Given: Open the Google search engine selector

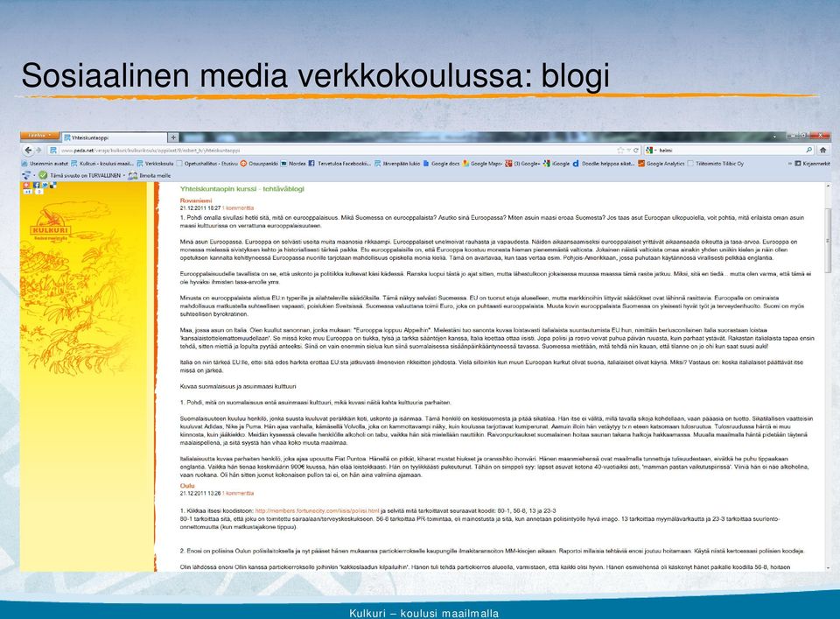Looking at the screenshot, I should click(x=651, y=151).
